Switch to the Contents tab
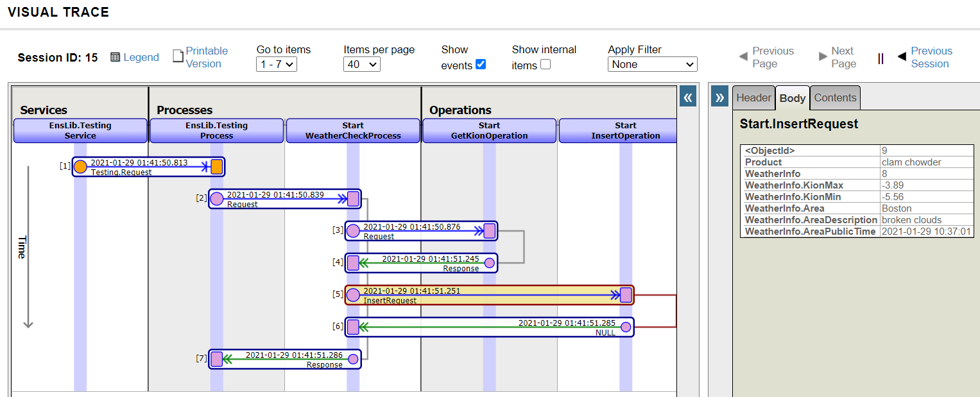Viewport: 980px width, 397px height. [835, 97]
